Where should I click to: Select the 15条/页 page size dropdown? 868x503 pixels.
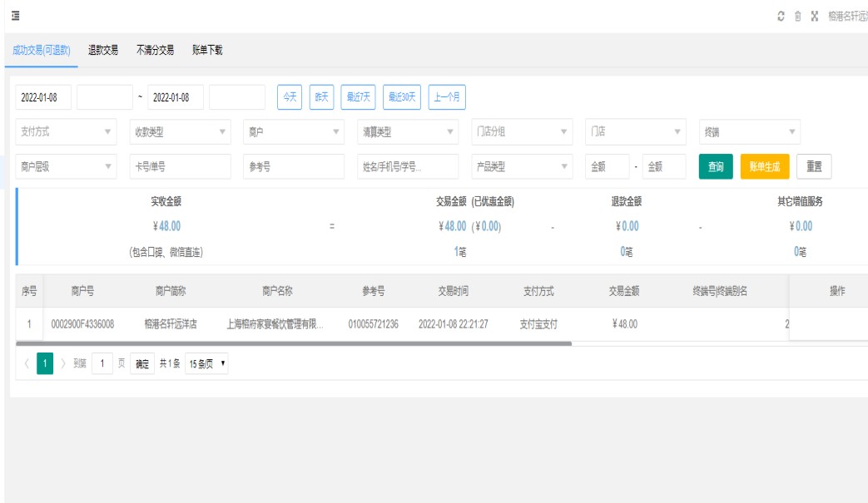tap(207, 364)
